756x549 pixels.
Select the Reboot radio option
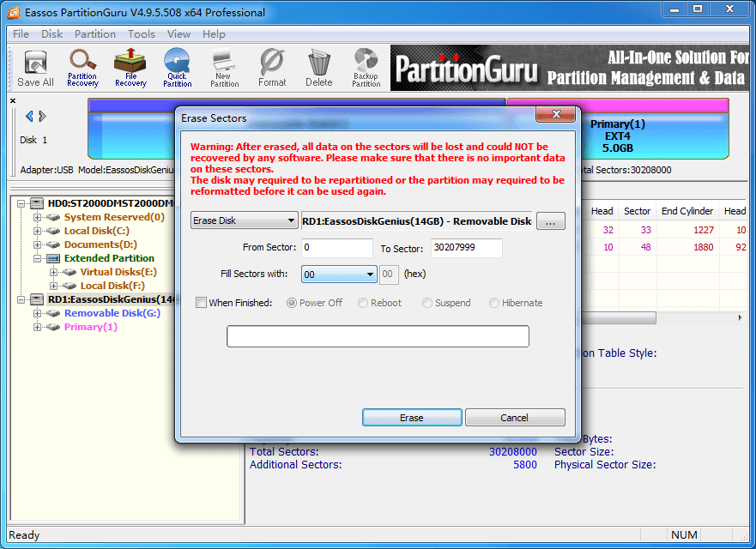coord(363,303)
